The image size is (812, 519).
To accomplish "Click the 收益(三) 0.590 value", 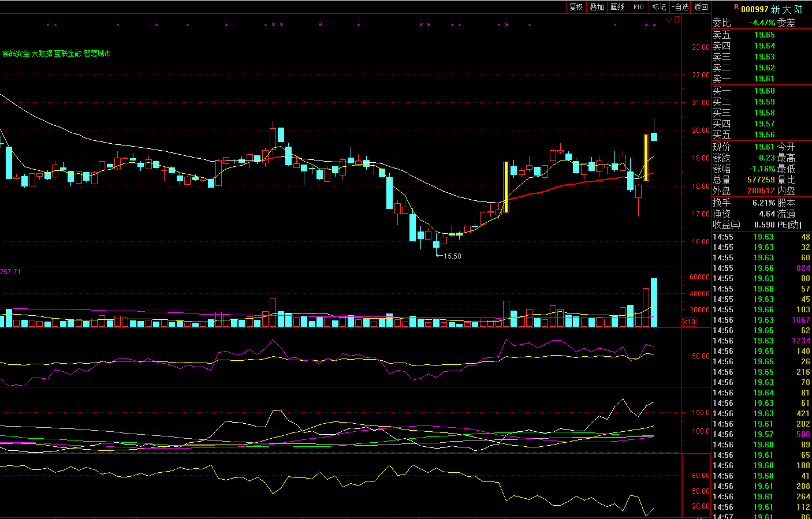I will click(x=765, y=225).
